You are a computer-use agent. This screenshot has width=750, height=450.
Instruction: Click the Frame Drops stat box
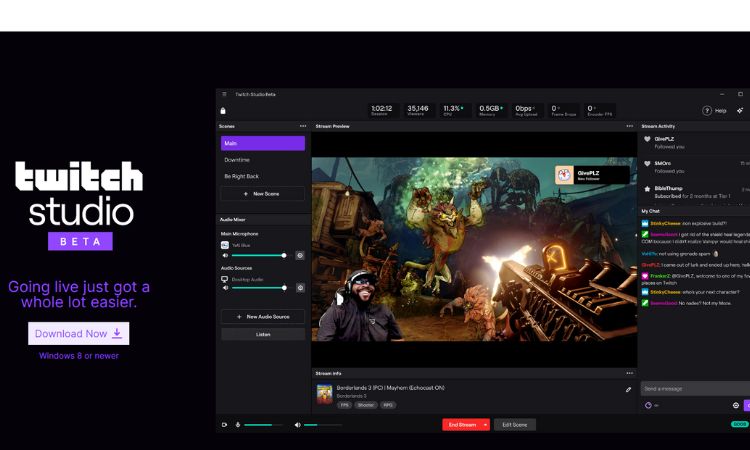coord(563,110)
